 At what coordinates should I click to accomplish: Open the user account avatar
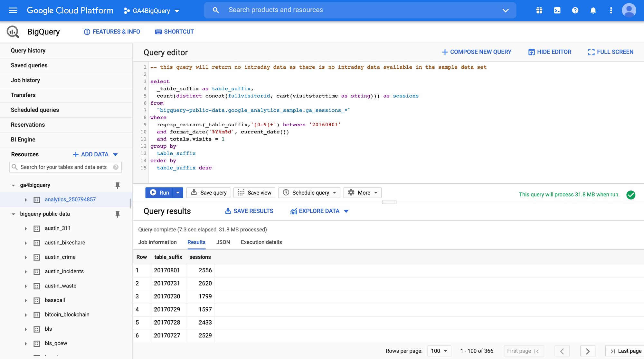pyautogui.click(x=629, y=10)
